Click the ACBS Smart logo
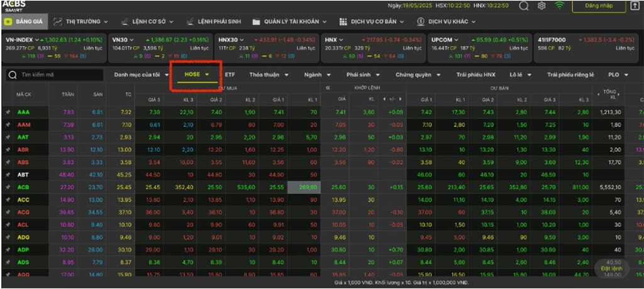This screenshot has height=289, width=644. [14, 5]
